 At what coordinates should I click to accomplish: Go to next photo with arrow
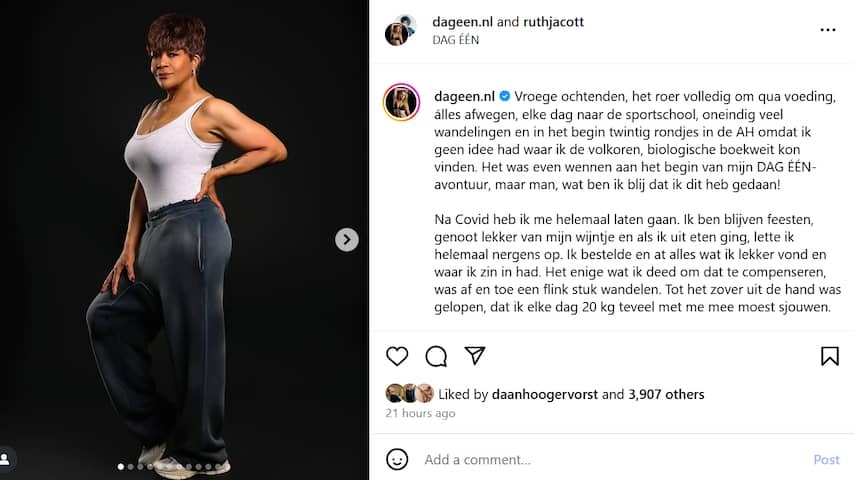coord(346,240)
